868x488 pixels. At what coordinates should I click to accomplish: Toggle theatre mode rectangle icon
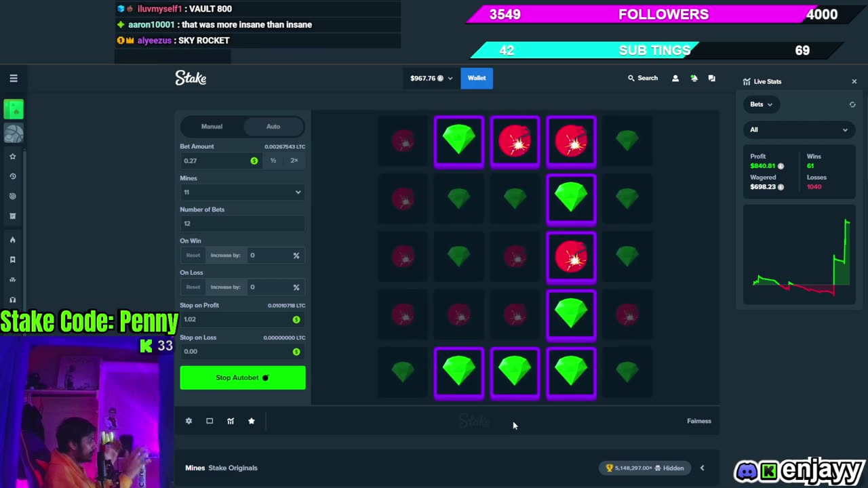[x=210, y=421]
